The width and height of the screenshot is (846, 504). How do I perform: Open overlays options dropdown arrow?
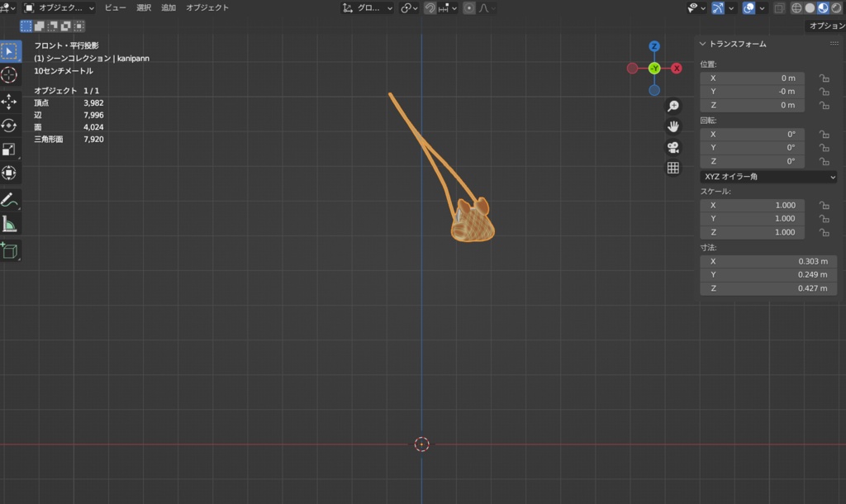click(762, 8)
